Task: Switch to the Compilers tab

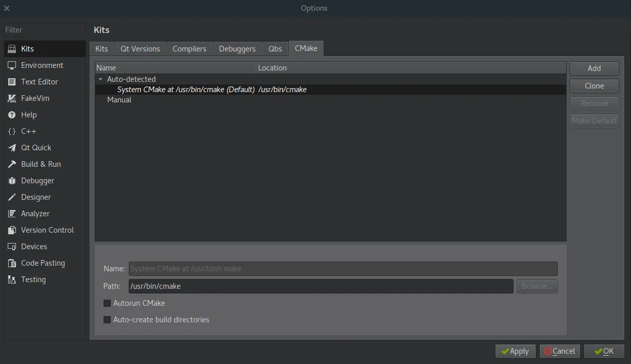Action: coord(190,48)
